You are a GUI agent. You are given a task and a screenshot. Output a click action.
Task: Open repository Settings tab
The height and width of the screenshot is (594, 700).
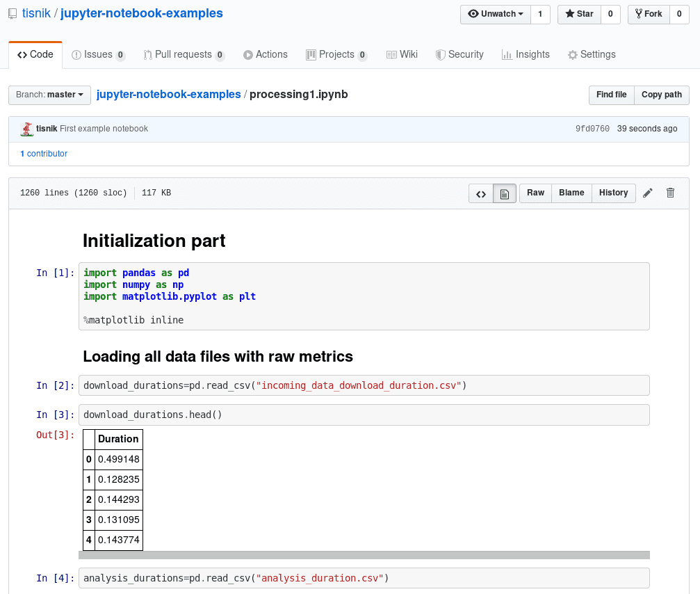[592, 54]
